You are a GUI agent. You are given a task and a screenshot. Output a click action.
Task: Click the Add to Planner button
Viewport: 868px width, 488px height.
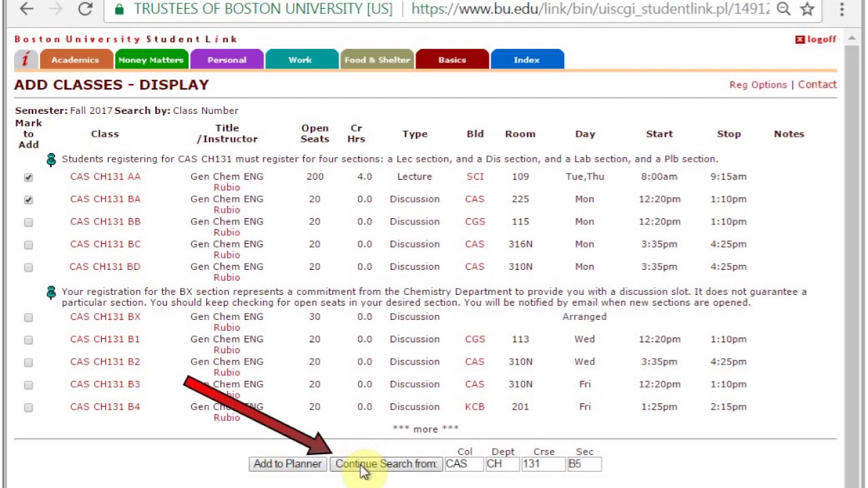(288, 464)
